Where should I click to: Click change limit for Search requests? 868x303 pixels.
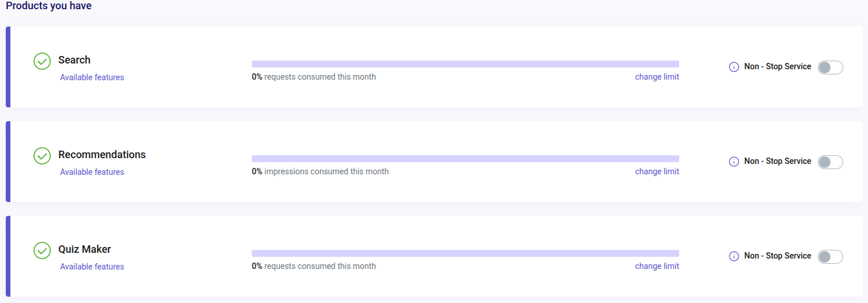click(x=657, y=77)
